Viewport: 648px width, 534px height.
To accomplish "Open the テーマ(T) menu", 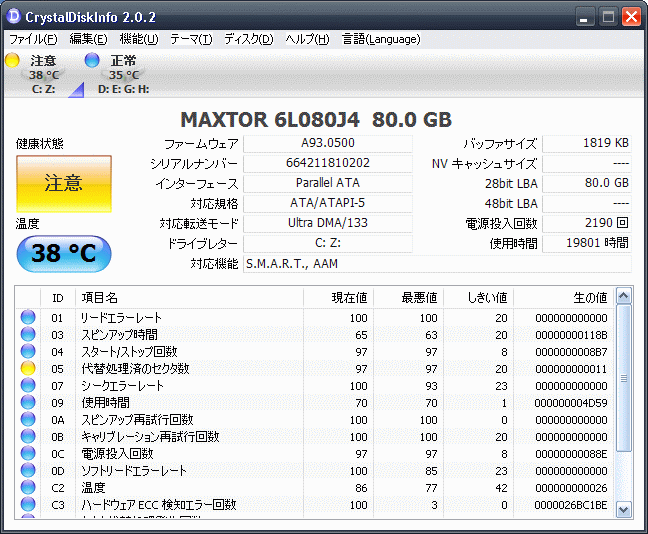I will click(x=191, y=39).
